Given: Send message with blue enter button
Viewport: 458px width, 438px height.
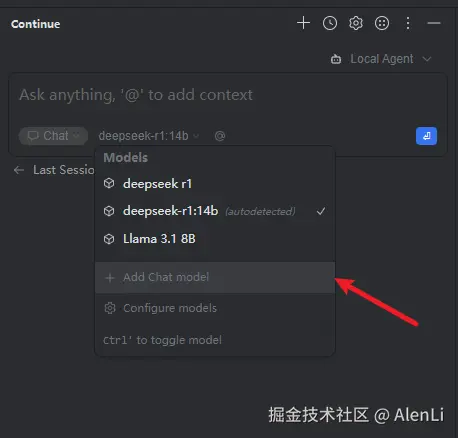Looking at the screenshot, I should [426, 136].
